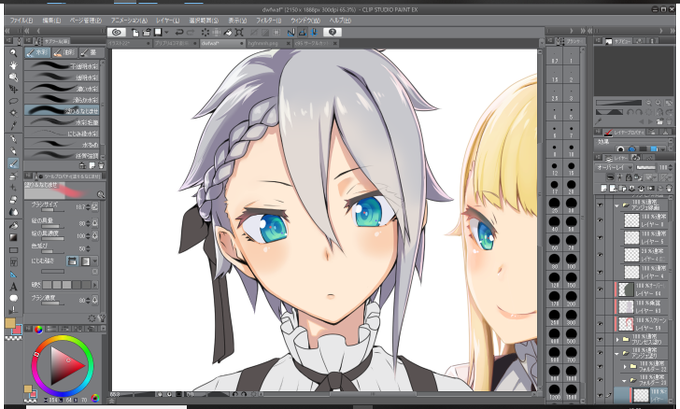Choose the opaque watercolor brush preset
Viewport: 680px width, 409px height.
[x=62, y=65]
